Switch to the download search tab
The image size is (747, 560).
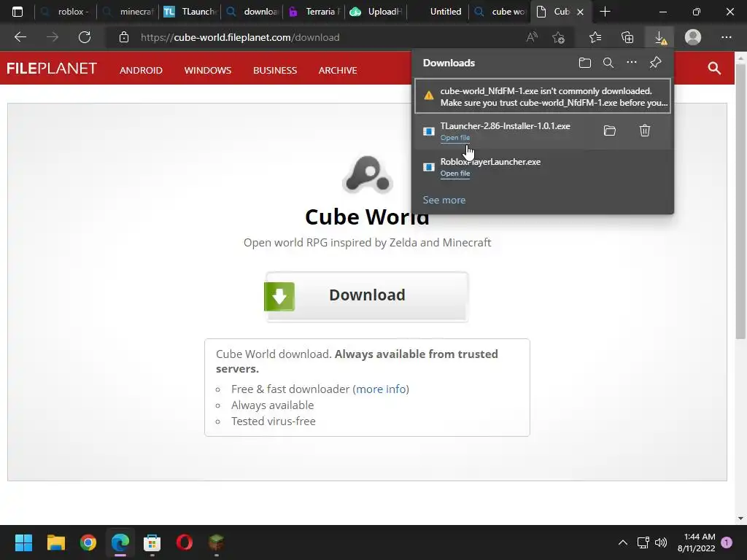pos(252,12)
